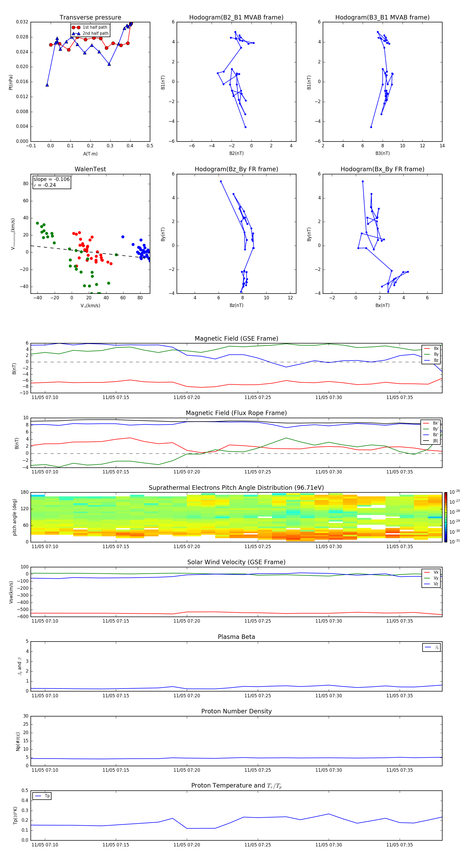
Task: Click the 'Solar Wind Velocity (GSE Frame)' title
Action: [x=236, y=562]
